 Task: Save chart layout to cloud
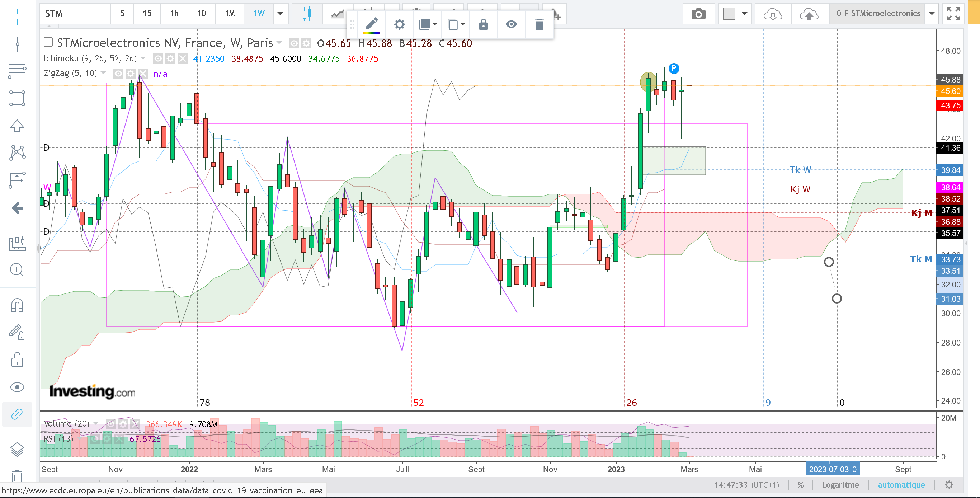click(809, 14)
